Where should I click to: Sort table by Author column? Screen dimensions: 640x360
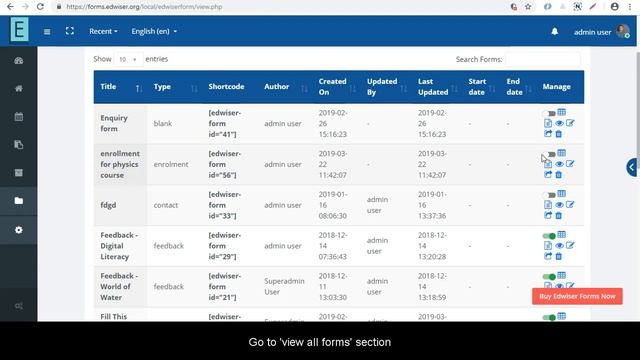(x=285, y=87)
